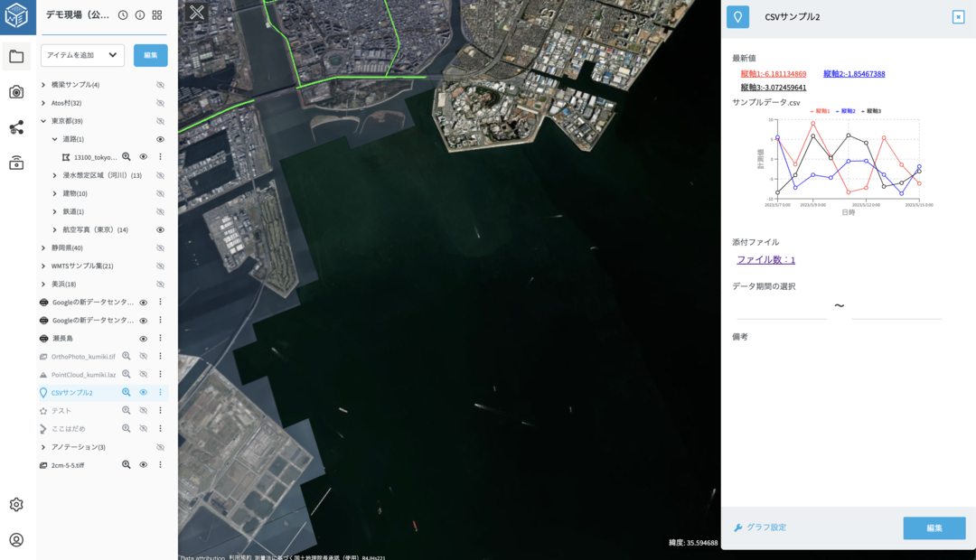Click the site info icon
This screenshot has height=560, width=976.
pos(140,15)
